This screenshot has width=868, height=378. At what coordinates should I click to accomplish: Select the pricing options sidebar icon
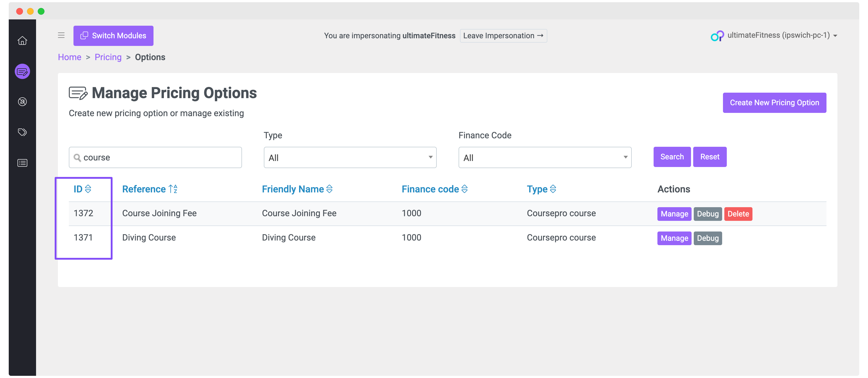(x=22, y=72)
